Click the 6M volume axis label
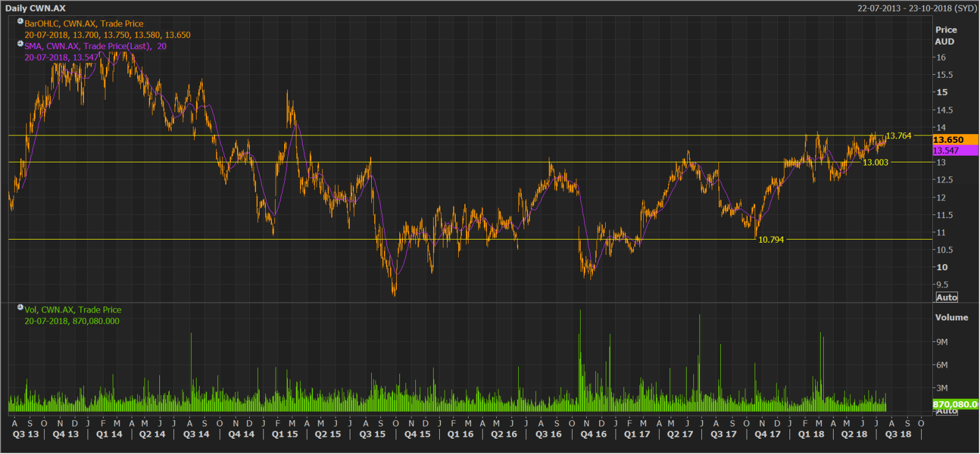Screen dimensions: 980x454 click(x=942, y=365)
